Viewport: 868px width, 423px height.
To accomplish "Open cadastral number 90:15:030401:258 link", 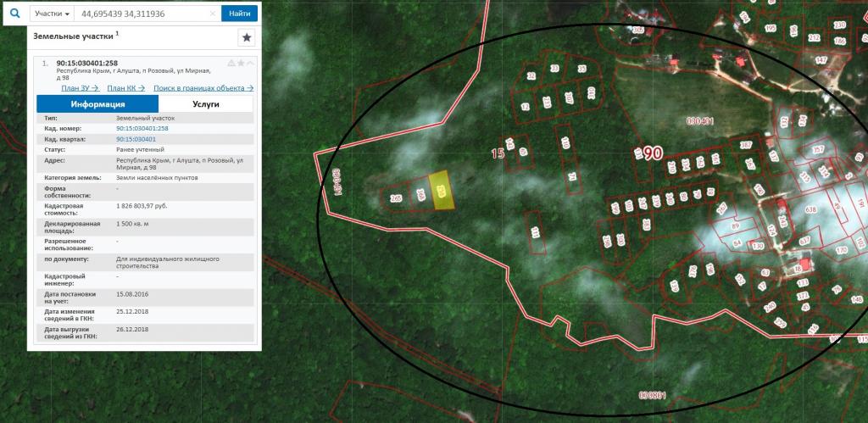I will point(142,128).
